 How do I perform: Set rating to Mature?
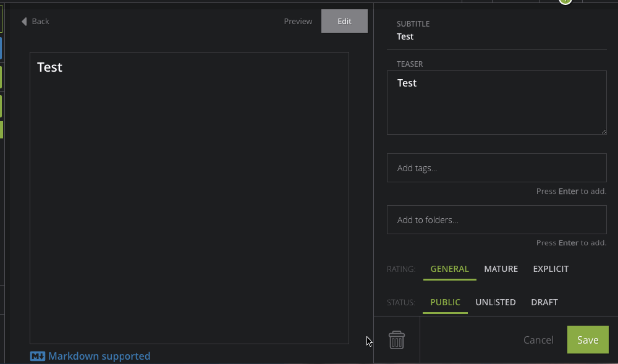pyautogui.click(x=501, y=269)
